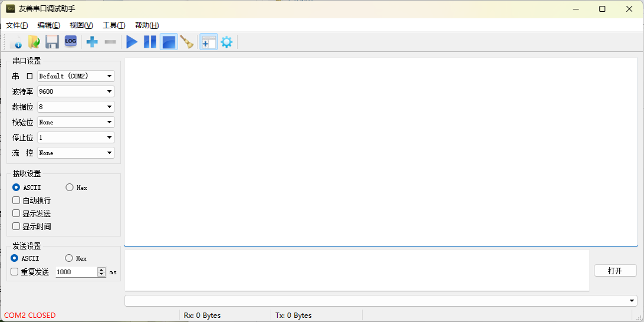Select ASCII under 发送设置

tap(25, 258)
